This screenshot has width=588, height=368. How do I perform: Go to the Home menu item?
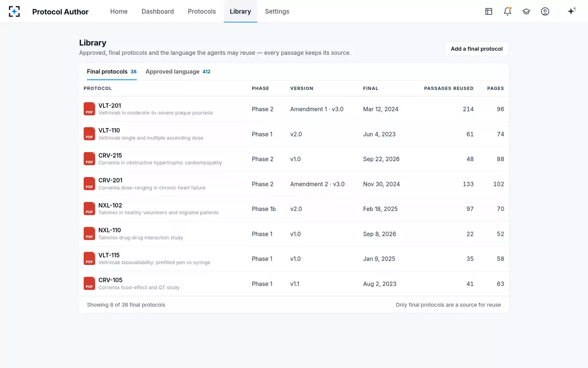[119, 11]
